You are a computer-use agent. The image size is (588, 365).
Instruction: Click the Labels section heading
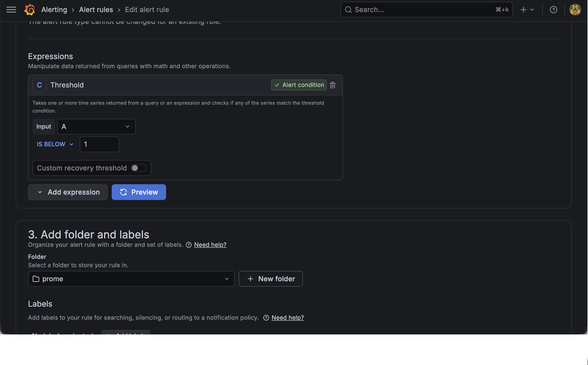pos(40,304)
